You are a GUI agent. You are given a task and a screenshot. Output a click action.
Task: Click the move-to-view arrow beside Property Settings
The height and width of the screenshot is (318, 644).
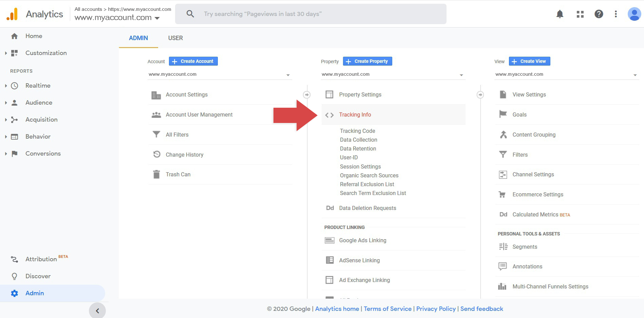tap(480, 95)
